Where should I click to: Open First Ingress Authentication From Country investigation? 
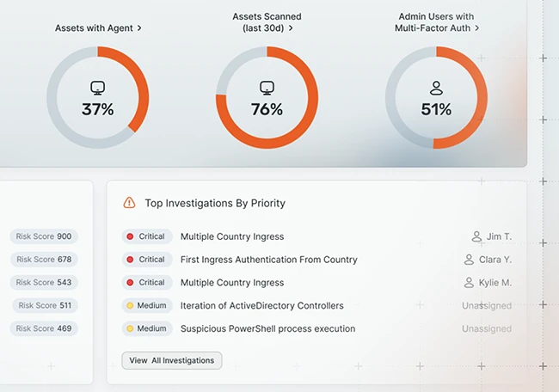click(269, 260)
